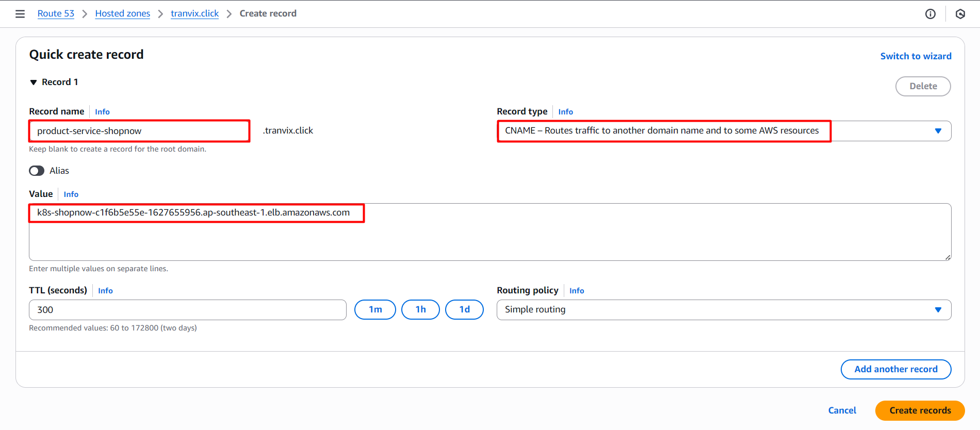The image size is (980, 430).
Task: Collapse the Record 1 section
Action: click(34, 82)
